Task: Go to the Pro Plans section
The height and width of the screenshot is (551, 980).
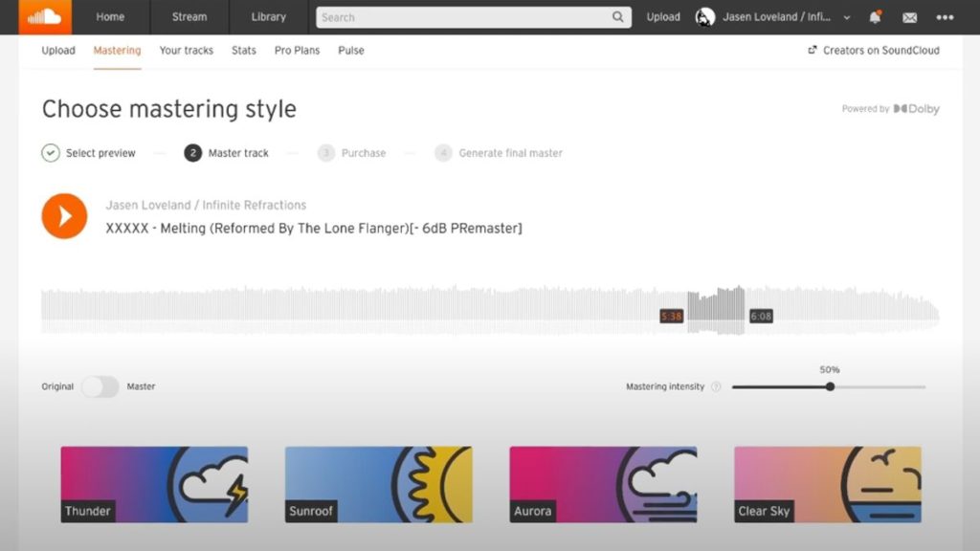Action: (x=297, y=50)
